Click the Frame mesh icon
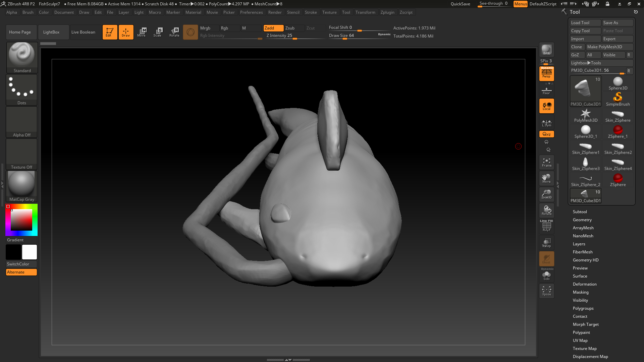 click(546, 163)
